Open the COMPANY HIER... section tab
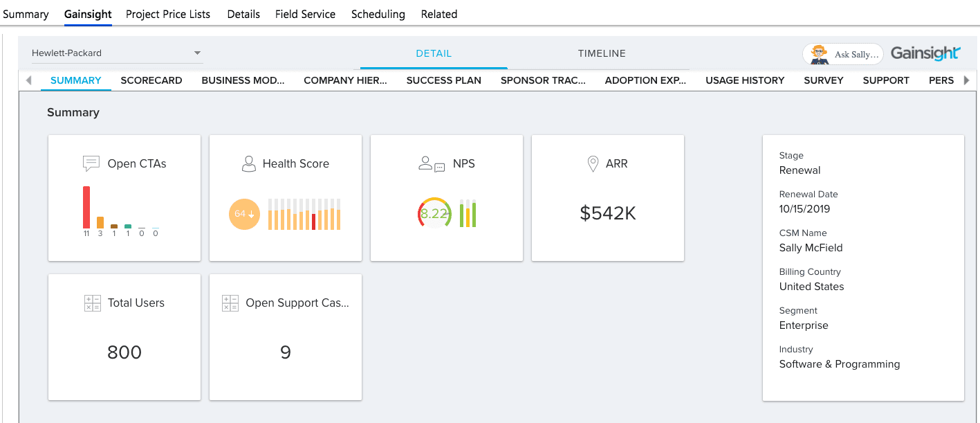The width and height of the screenshot is (980, 423). pos(345,80)
